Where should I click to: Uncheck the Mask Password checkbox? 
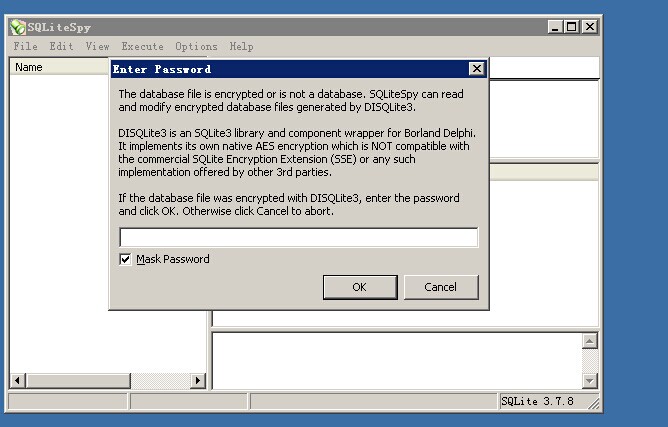point(125,259)
